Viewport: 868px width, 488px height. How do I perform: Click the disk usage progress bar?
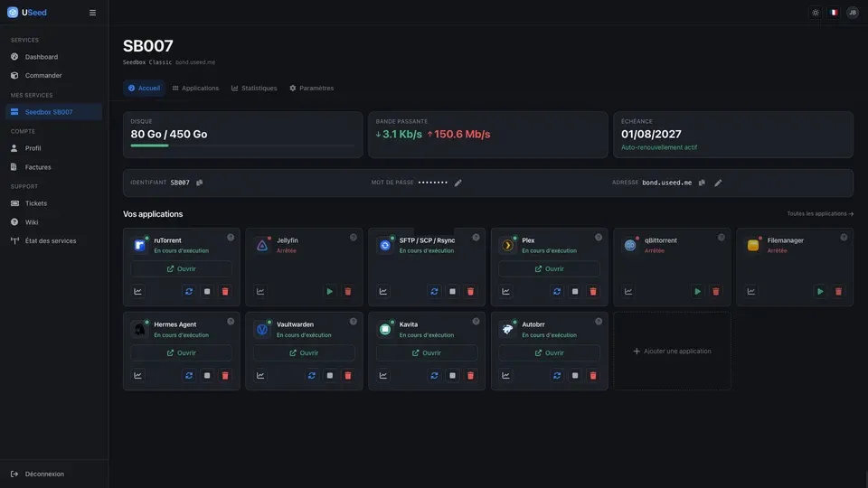pos(242,145)
